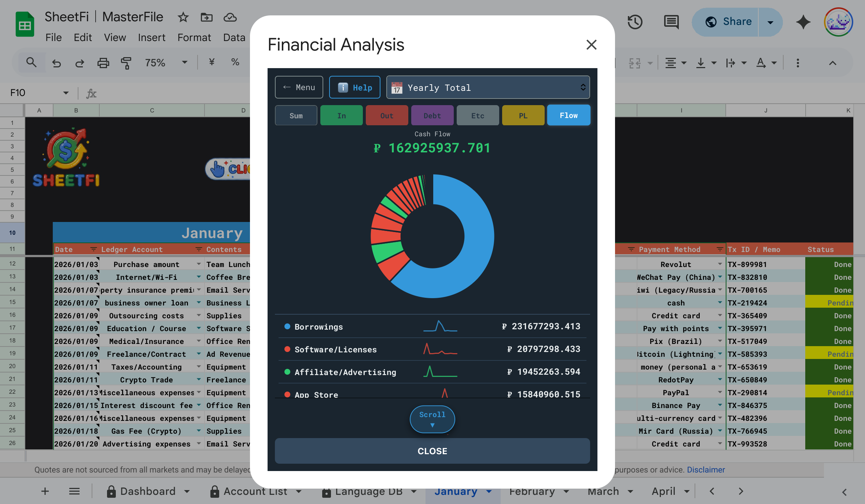865x504 pixels.
Task: Click the print icon
Action: pyautogui.click(x=103, y=63)
